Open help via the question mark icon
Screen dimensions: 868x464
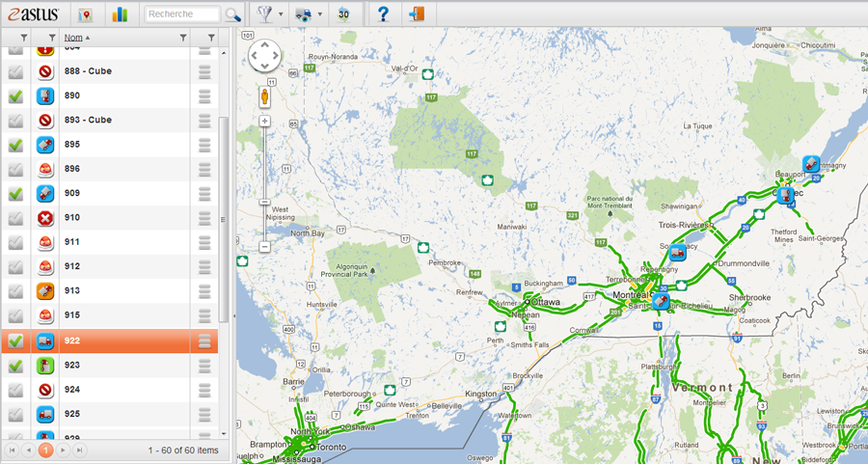coord(383,14)
